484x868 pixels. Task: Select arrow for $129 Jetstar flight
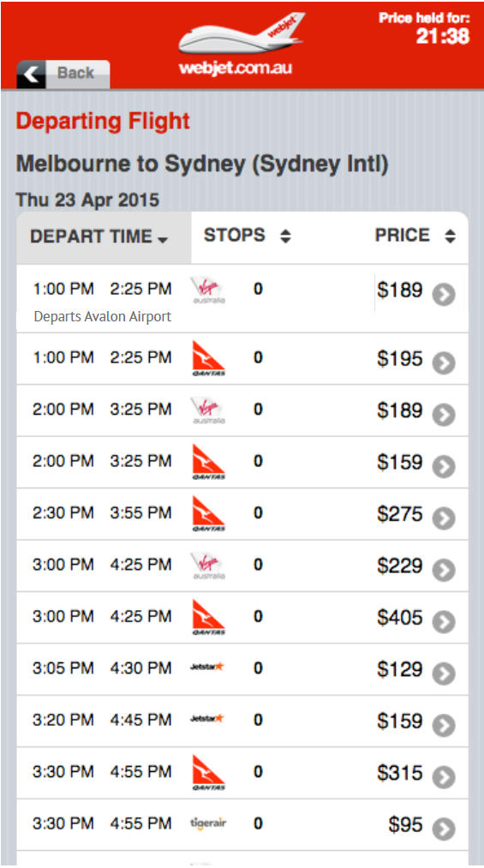point(444,673)
